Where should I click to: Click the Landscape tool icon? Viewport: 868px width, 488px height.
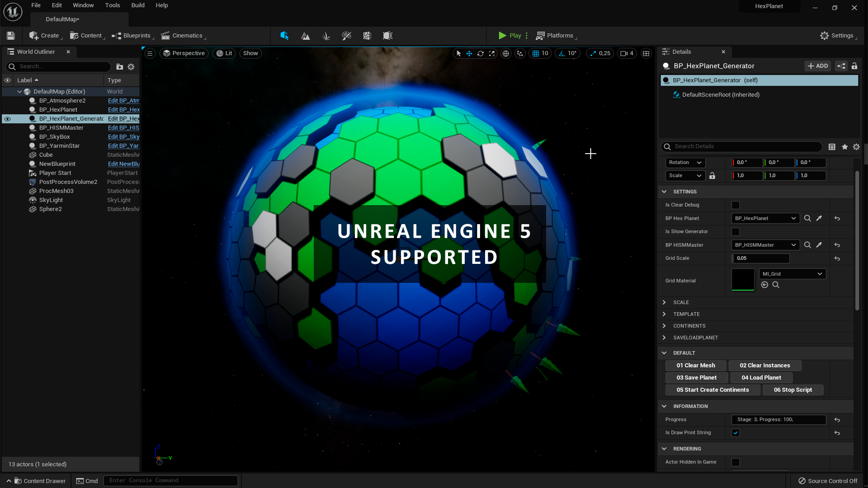(x=305, y=35)
